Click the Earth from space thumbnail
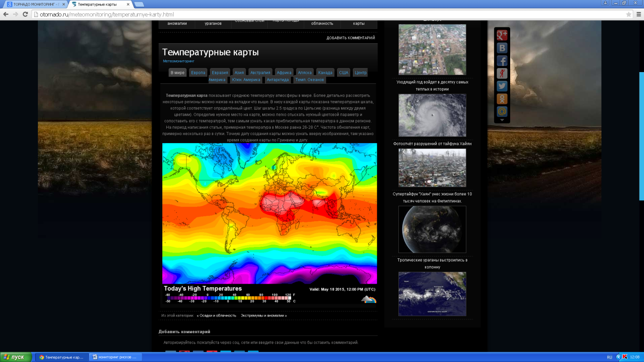 click(432, 230)
